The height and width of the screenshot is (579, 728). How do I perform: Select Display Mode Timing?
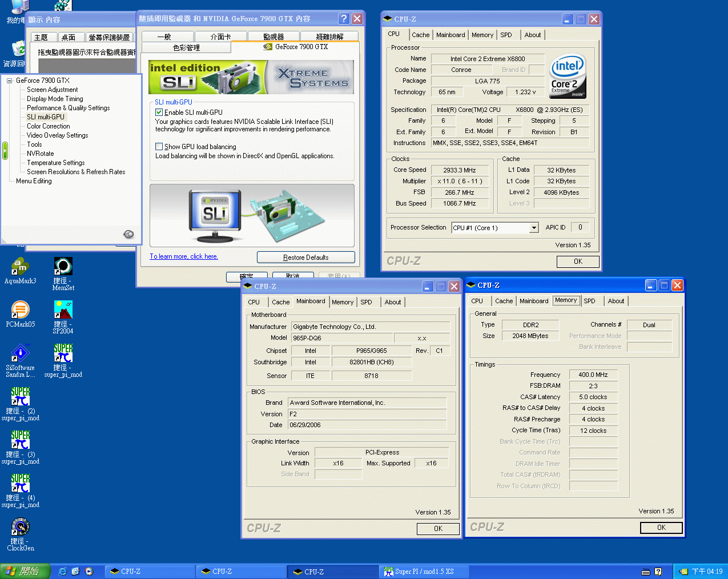click(55, 99)
